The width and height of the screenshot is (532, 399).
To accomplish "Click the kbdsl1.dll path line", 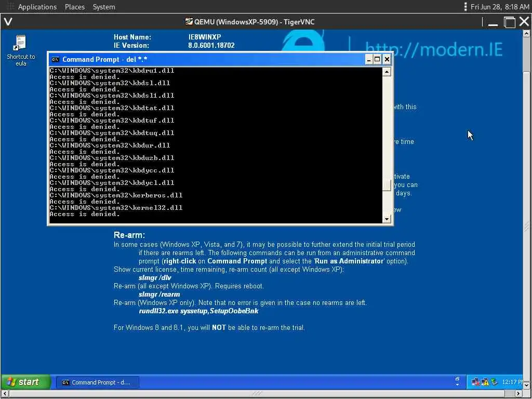I will coord(112,96).
